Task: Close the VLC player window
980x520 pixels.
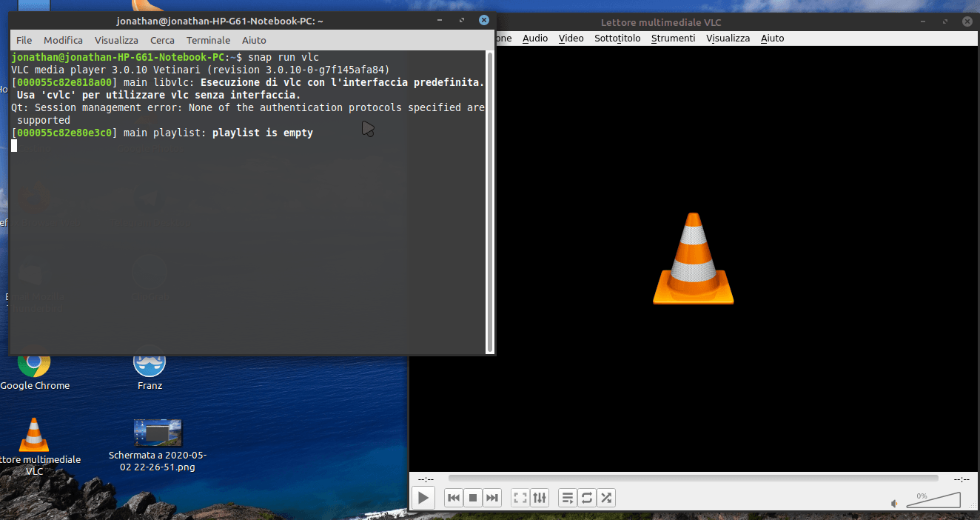Action: (967, 22)
